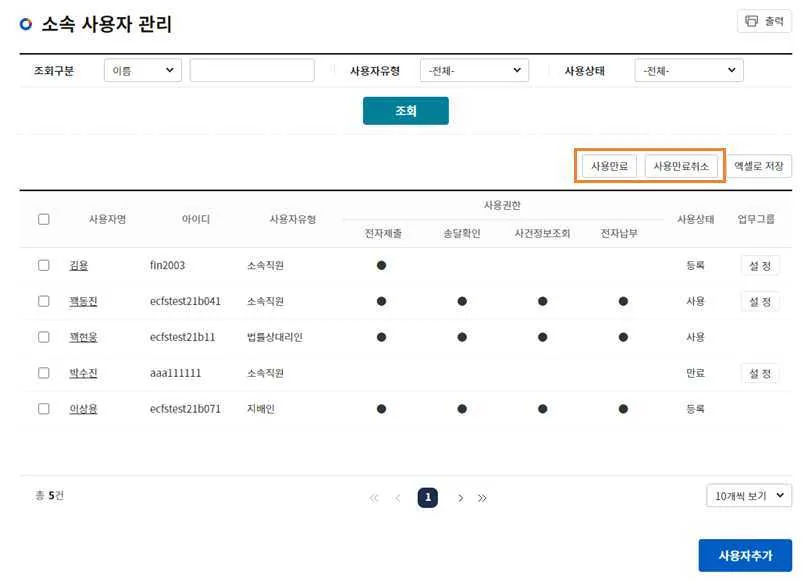Click the 총 5건 total count text
The width and height of the screenshot is (804, 582).
click(49, 496)
